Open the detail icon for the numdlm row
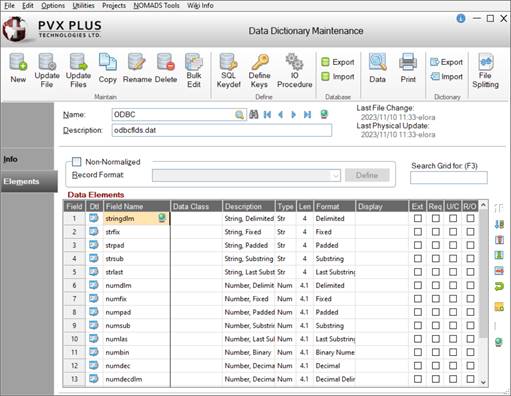 (94, 285)
